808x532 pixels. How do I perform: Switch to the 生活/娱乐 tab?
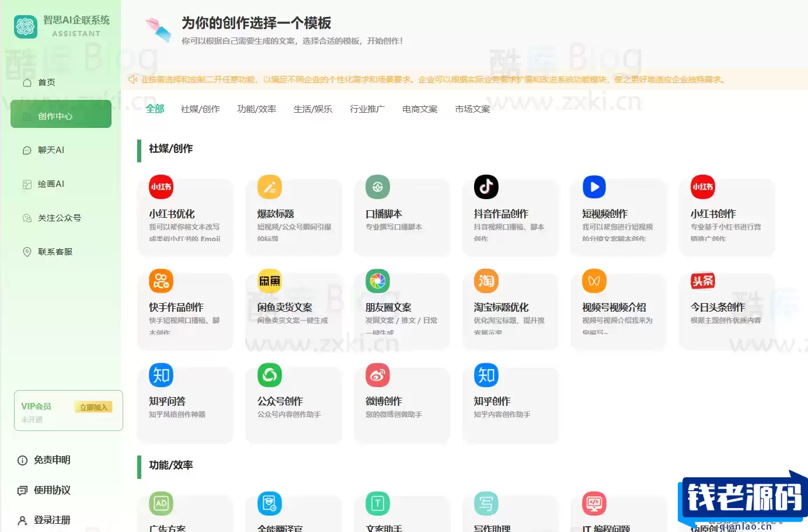[313, 109]
